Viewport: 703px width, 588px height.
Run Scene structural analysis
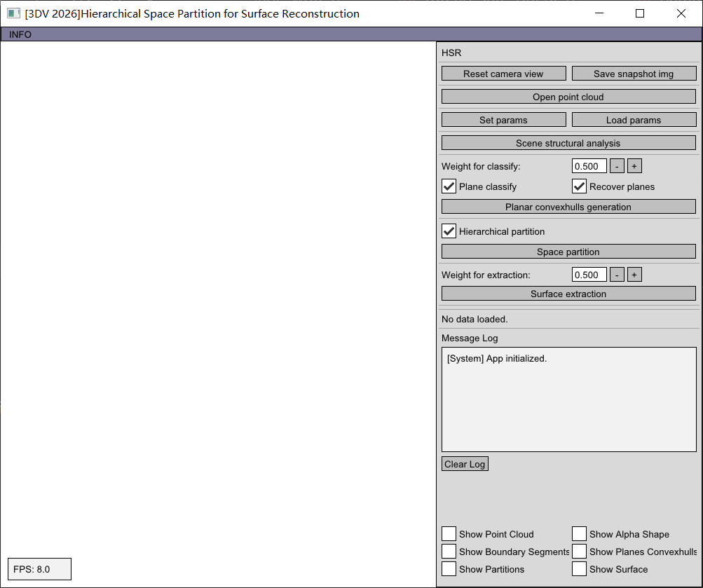point(568,142)
